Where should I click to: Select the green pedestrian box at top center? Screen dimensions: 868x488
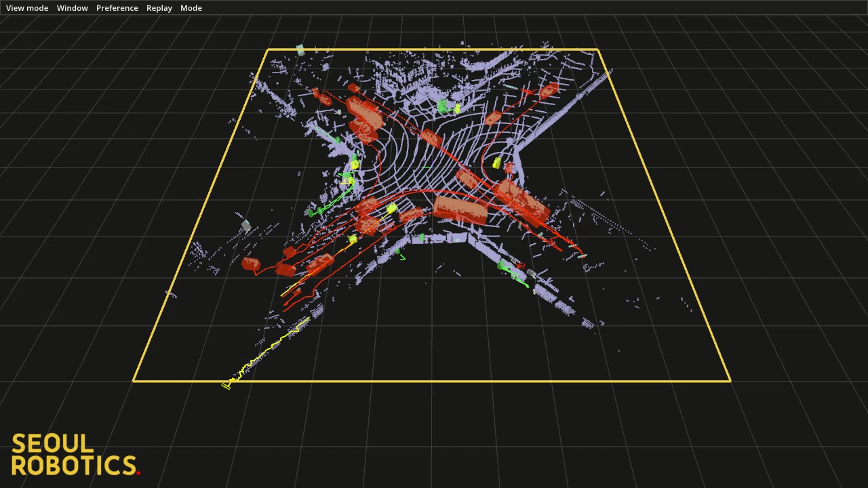click(x=443, y=106)
